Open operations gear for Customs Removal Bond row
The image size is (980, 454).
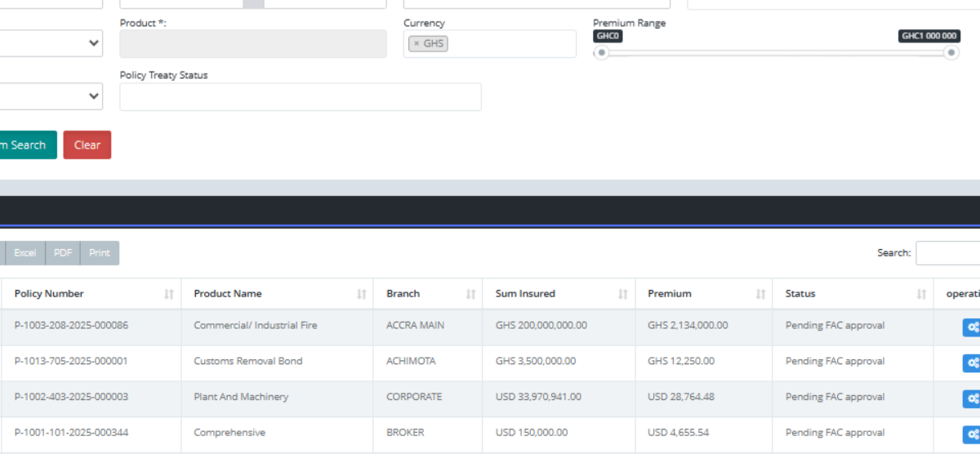click(972, 363)
